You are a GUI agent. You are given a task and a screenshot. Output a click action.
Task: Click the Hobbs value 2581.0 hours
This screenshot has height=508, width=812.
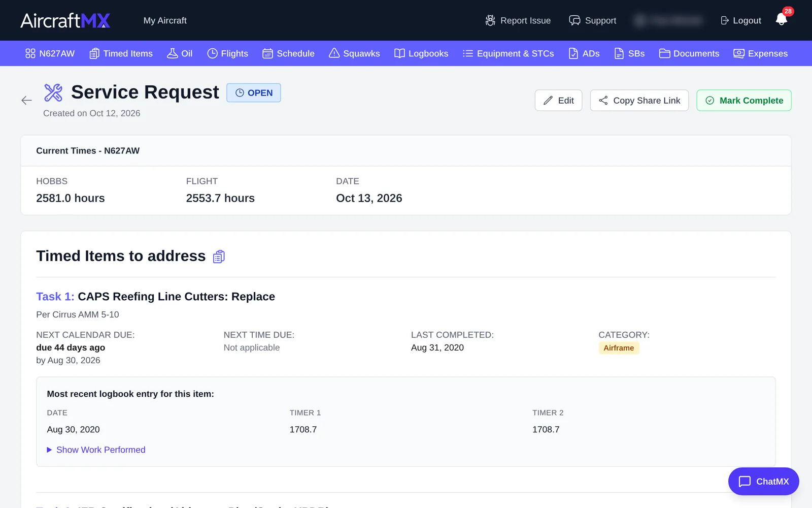pyautogui.click(x=71, y=198)
